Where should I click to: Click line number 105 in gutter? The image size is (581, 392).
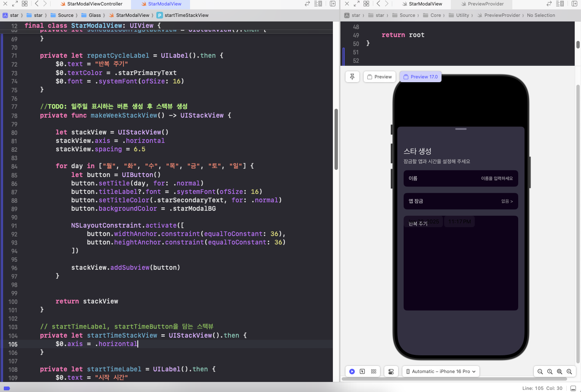coord(13,344)
